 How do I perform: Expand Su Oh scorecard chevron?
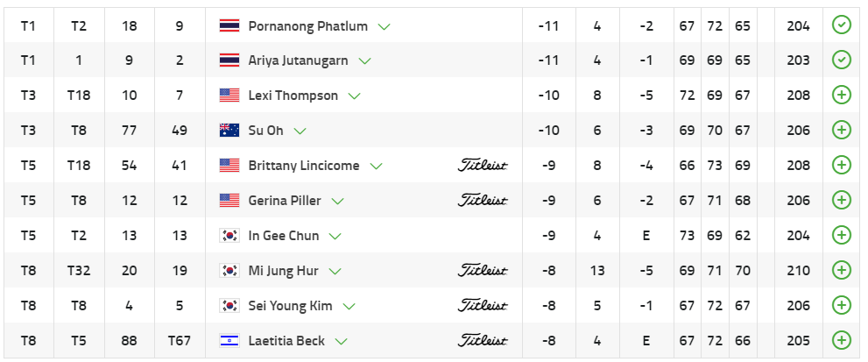coord(300,131)
